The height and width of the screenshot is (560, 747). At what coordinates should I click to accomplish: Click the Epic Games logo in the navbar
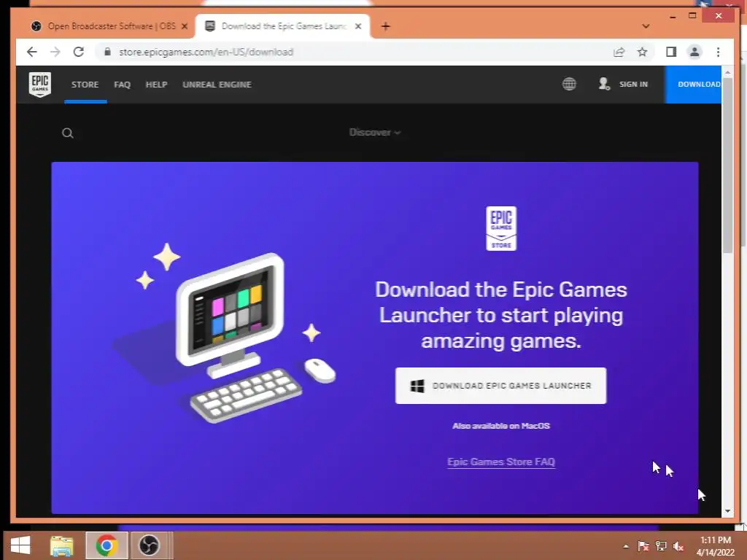tap(40, 85)
